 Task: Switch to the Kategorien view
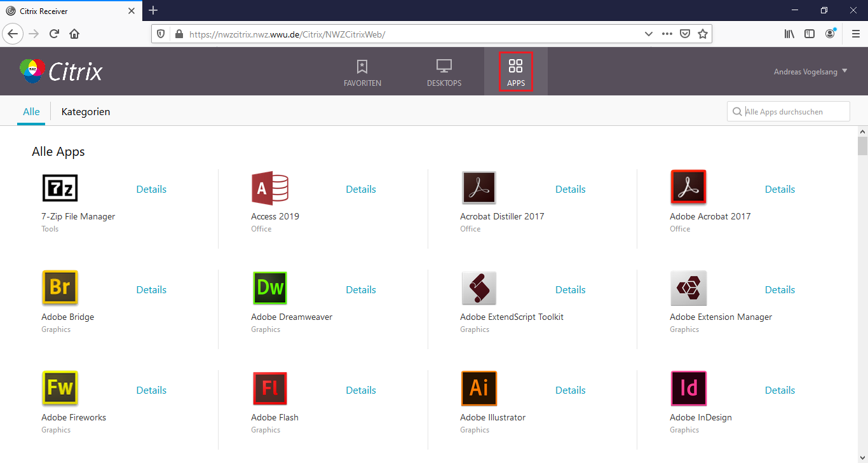[86, 112]
